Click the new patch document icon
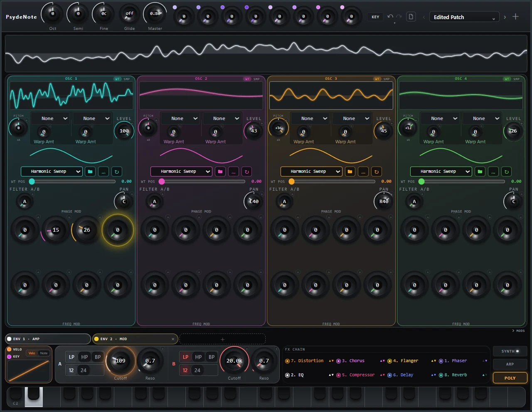The width and height of the screenshot is (532, 412). pos(411,17)
